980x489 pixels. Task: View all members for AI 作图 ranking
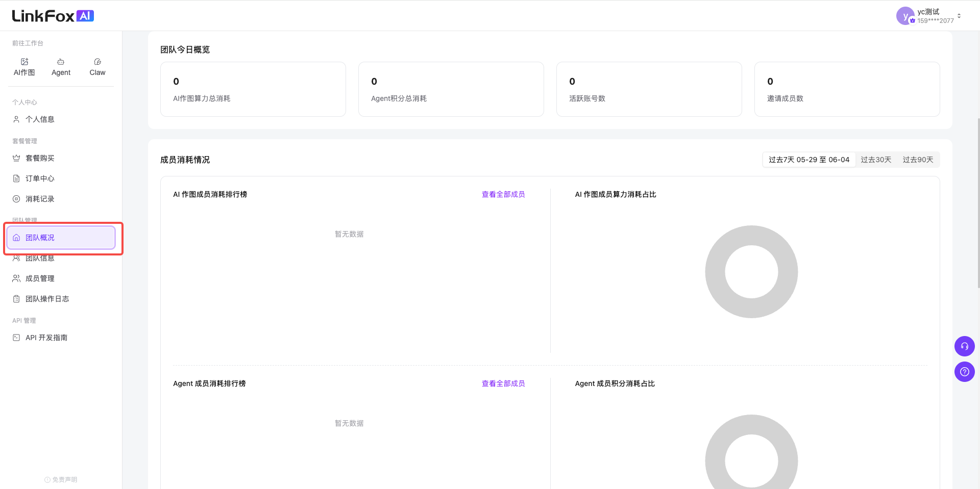(x=503, y=194)
